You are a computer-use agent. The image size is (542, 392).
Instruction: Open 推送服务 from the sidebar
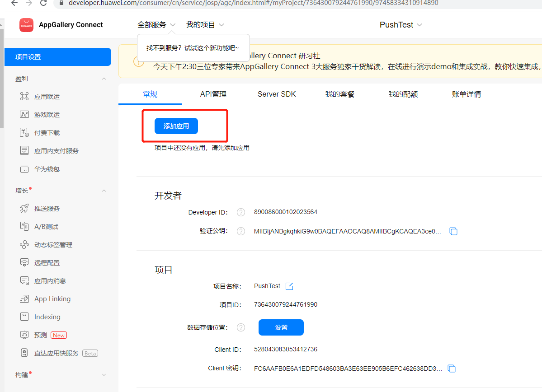[47, 209]
